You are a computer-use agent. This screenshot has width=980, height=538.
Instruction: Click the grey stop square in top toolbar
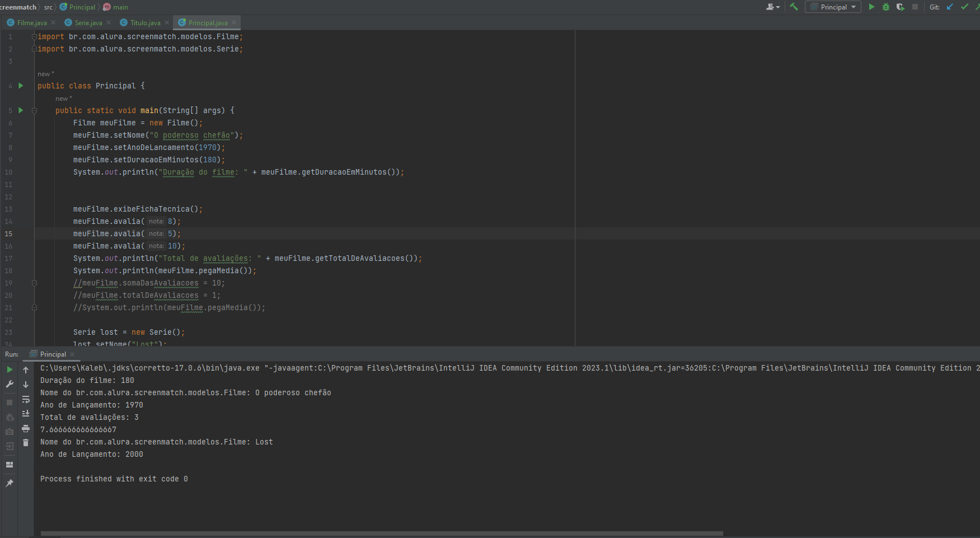pos(915,7)
